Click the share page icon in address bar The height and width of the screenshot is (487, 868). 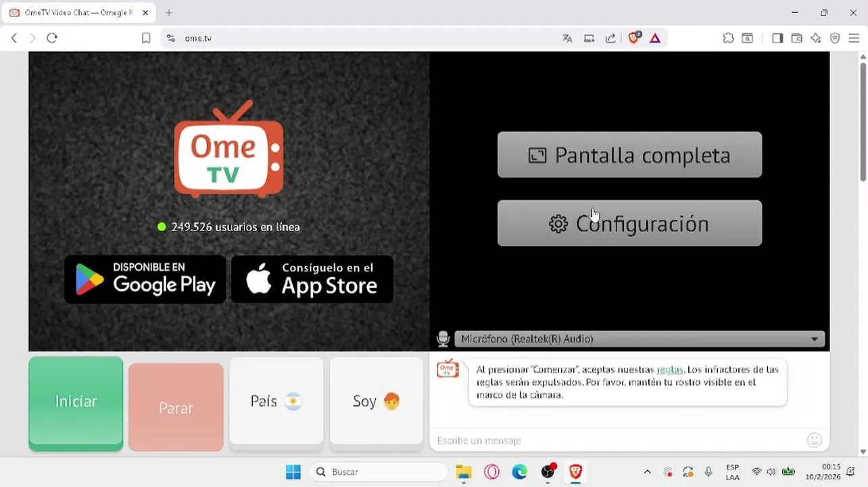610,39
